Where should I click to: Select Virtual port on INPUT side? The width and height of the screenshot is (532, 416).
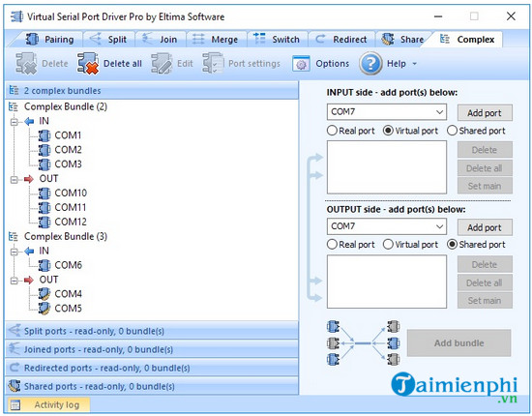[x=388, y=131]
